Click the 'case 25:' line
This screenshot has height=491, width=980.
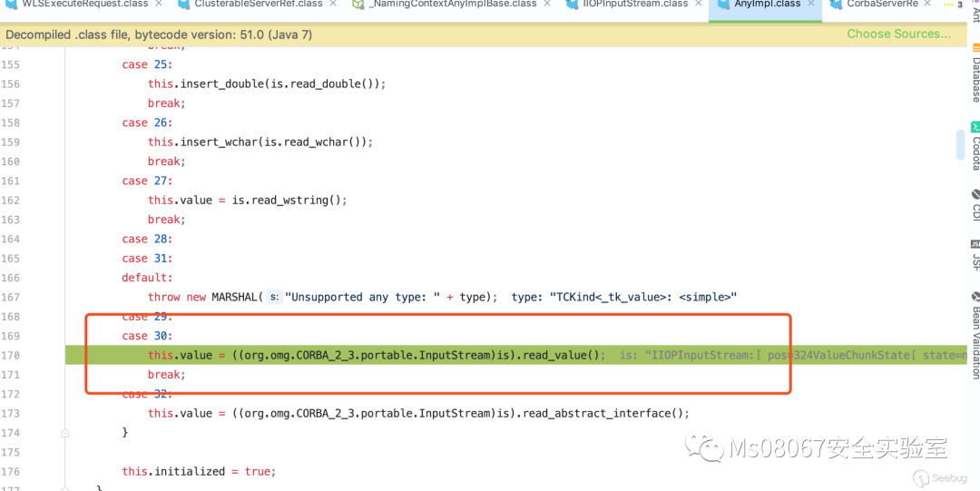(x=147, y=64)
